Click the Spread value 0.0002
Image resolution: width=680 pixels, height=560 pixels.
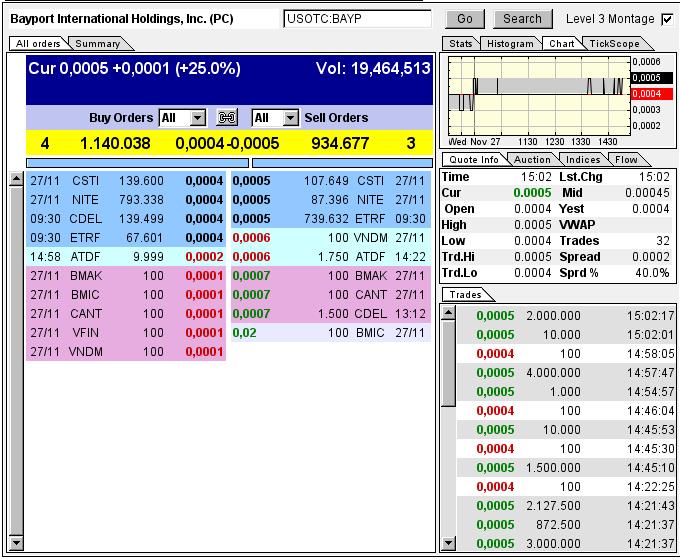click(x=651, y=257)
